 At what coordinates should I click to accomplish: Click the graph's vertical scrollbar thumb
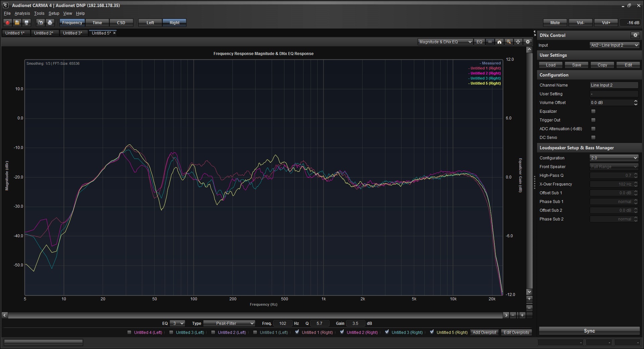(529, 170)
